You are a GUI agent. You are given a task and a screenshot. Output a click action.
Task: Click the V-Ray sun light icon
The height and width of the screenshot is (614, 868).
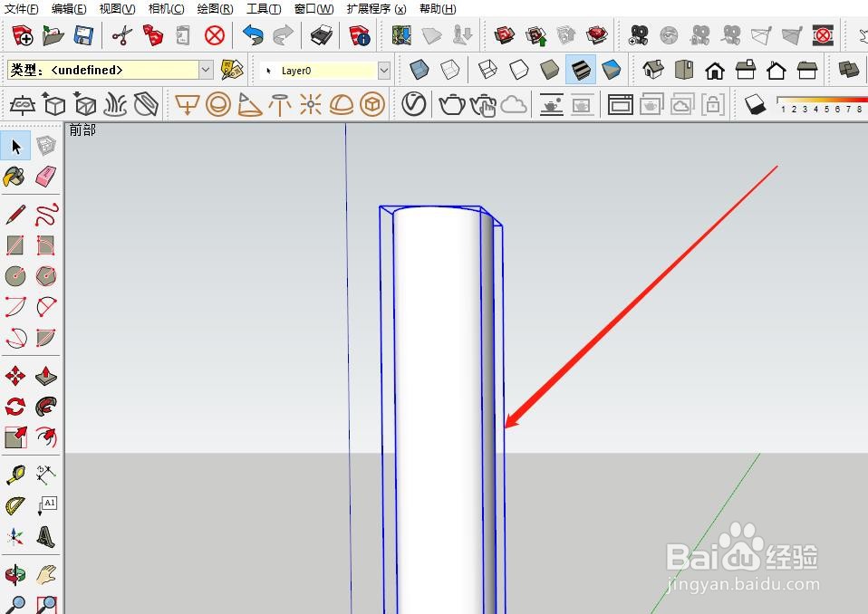[x=311, y=104]
